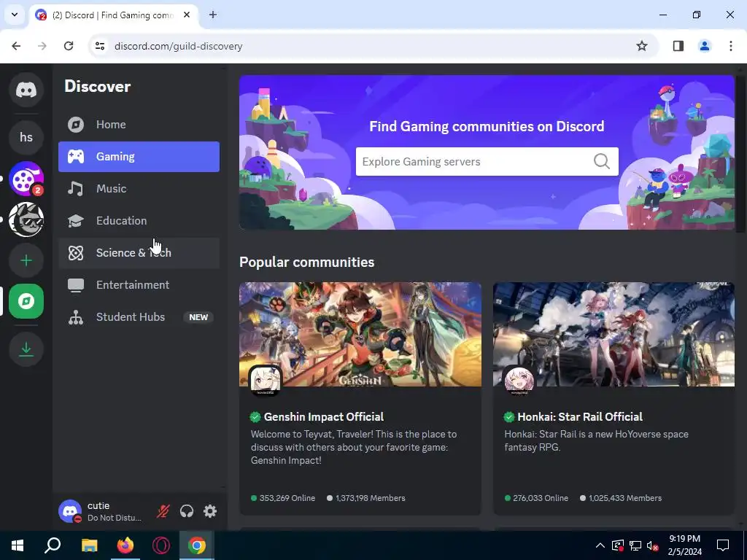Click the Genshin Impact server avatar
Viewport: 747px width, 560px height.
(x=266, y=380)
